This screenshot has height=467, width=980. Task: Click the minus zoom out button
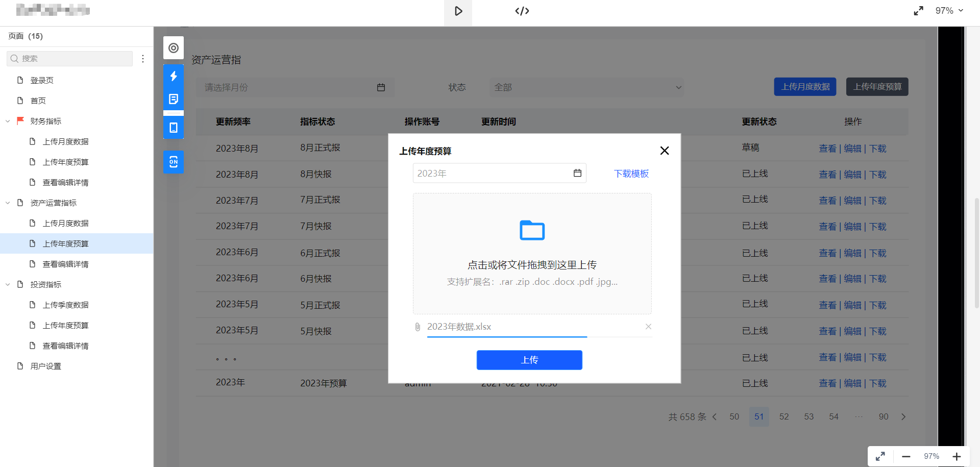(906, 456)
